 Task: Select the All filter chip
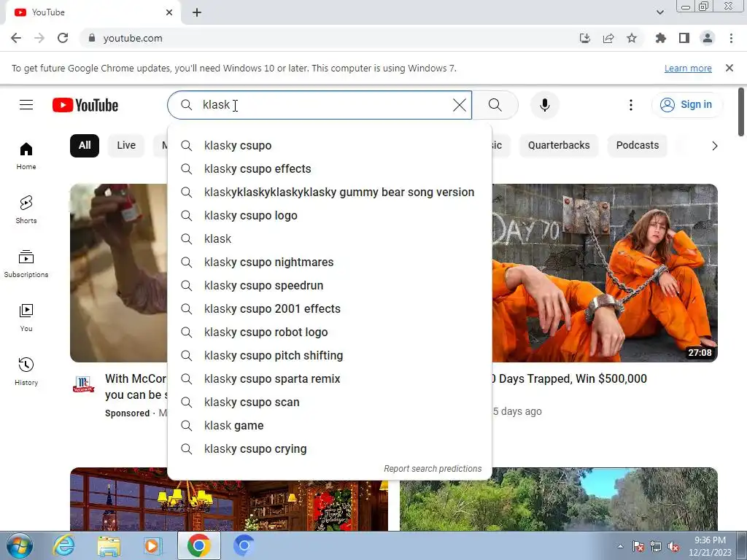pos(85,145)
